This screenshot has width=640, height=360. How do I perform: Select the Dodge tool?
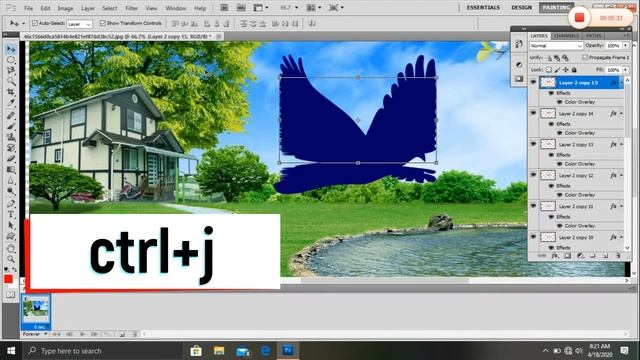pos(11,191)
